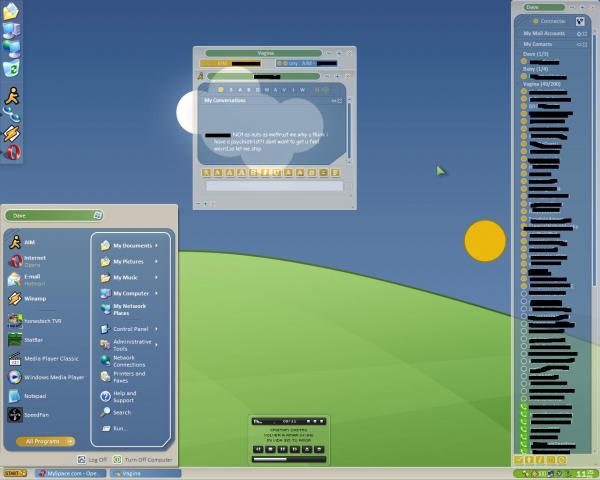This screenshot has width=600, height=480.
Task: Insert a smiley from chat toolbar end
Action: [335, 173]
